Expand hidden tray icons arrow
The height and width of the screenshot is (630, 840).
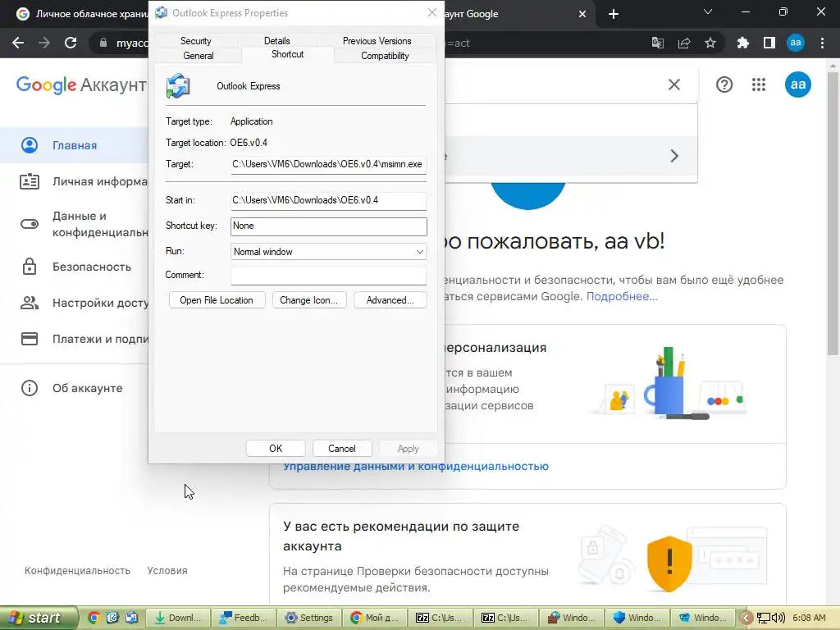pos(746,618)
